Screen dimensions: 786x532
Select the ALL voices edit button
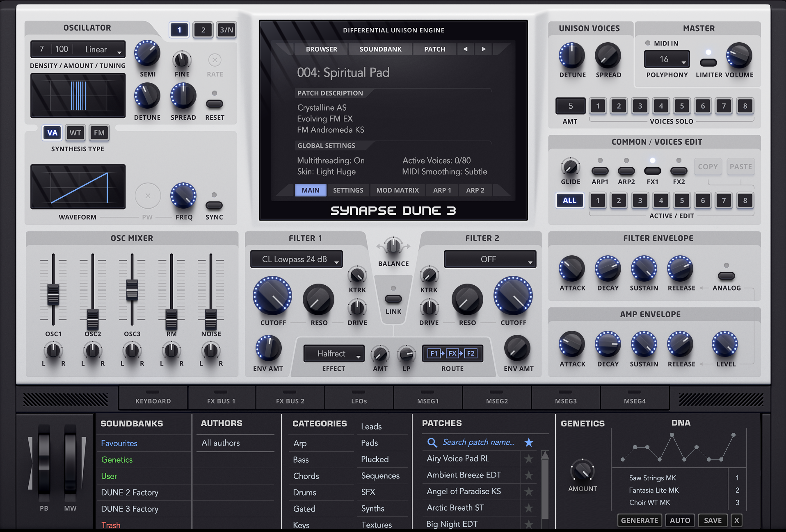(x=569, y=200)
